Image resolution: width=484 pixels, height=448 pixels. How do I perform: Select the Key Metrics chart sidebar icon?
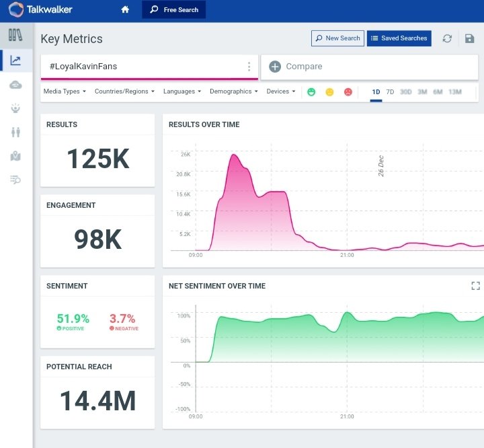(15, 61)
